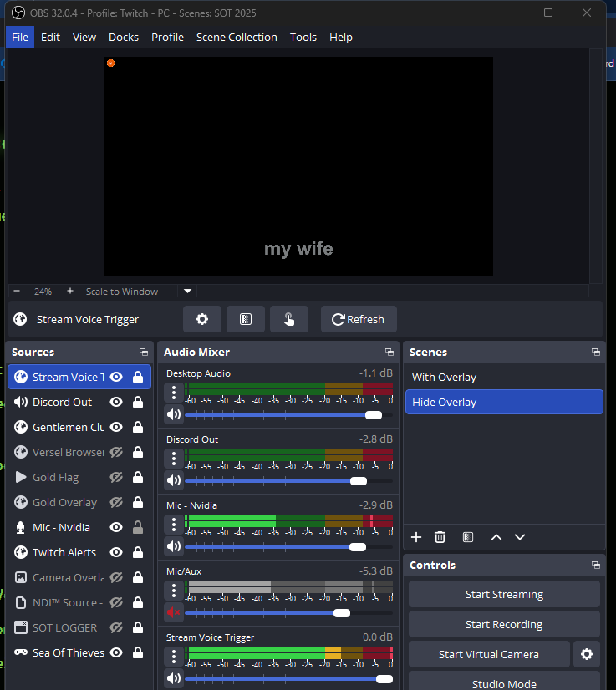
Task: Open Virtual Camera settings gear
Action: coord(587,654)
